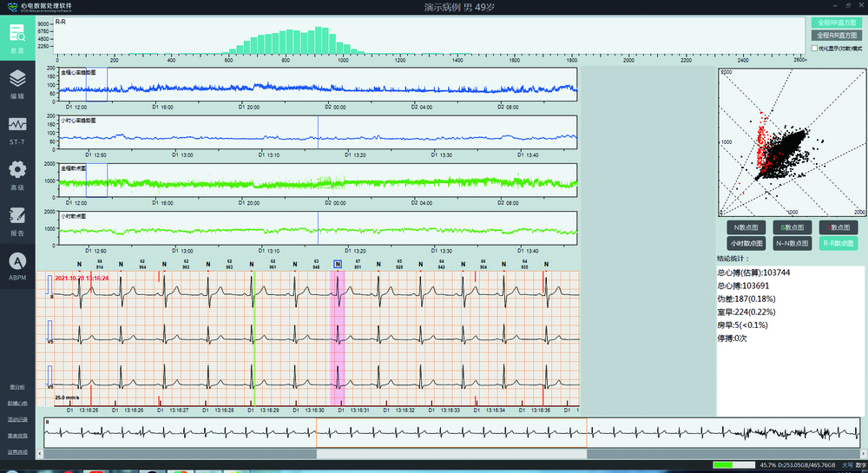The height and width of the screenshot is (473, 868).
Task: Show the V散点图 scatter plot
Action: click(839, 227)
